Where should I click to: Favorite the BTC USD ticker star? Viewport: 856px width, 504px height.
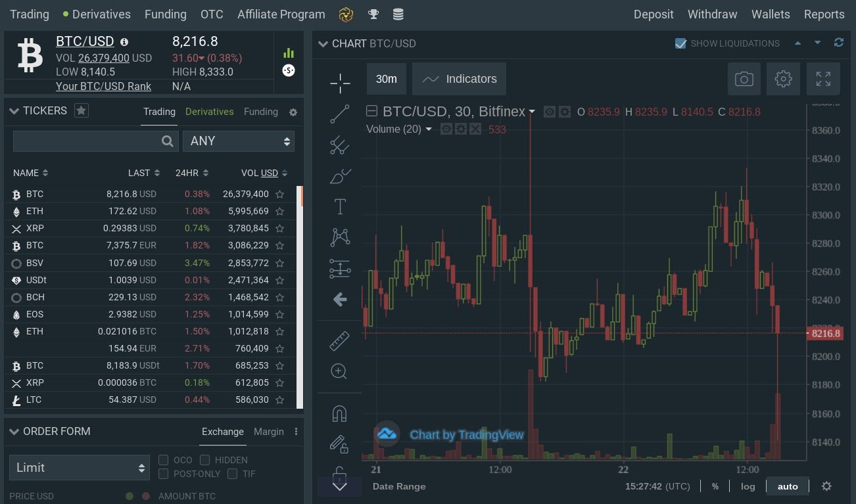coord(279,195)
